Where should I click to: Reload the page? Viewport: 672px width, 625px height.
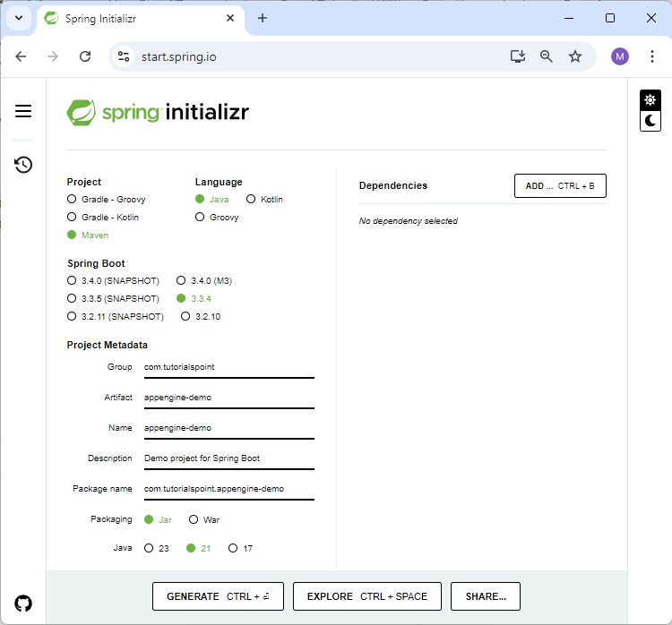coord(85,56)
